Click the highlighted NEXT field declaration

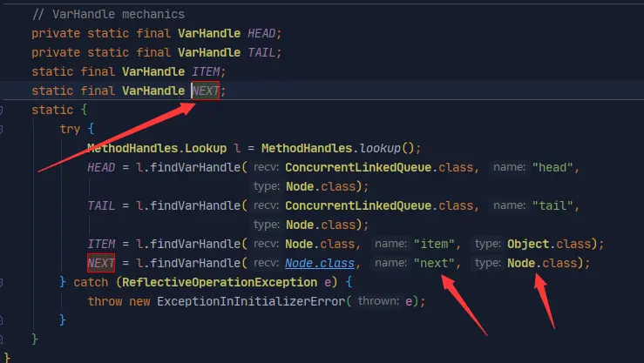[205, 91]
